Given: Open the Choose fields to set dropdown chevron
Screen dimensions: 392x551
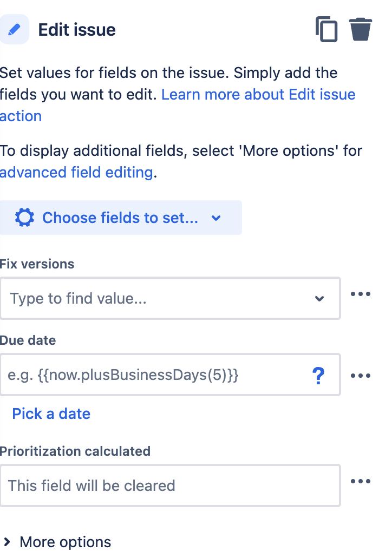Looking at the screenshot, I should coord(216,218).
